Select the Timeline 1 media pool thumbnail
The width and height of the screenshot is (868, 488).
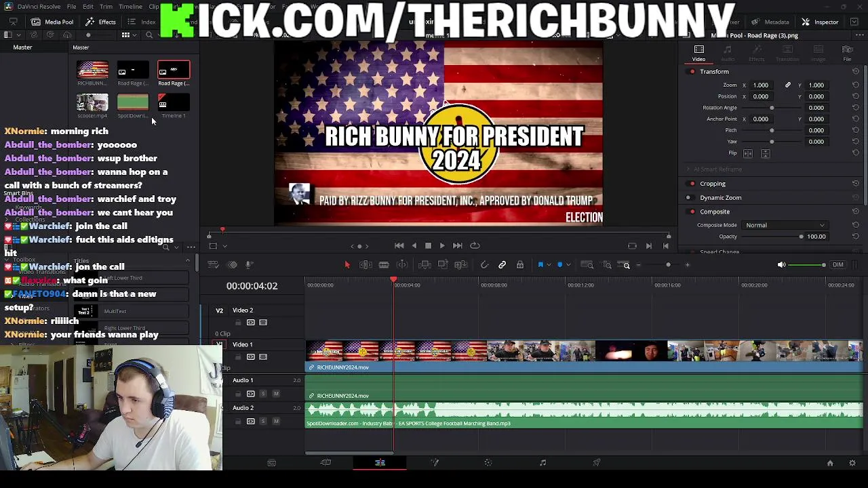(174, 103)
